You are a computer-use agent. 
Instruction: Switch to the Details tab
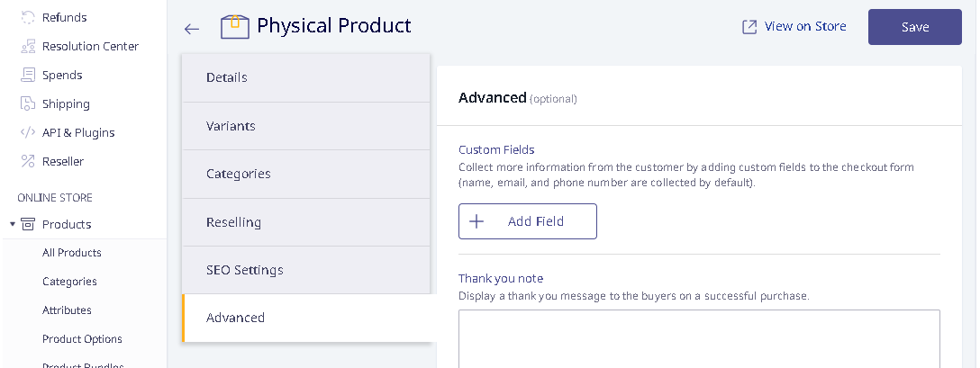click(x=306, y=77)
